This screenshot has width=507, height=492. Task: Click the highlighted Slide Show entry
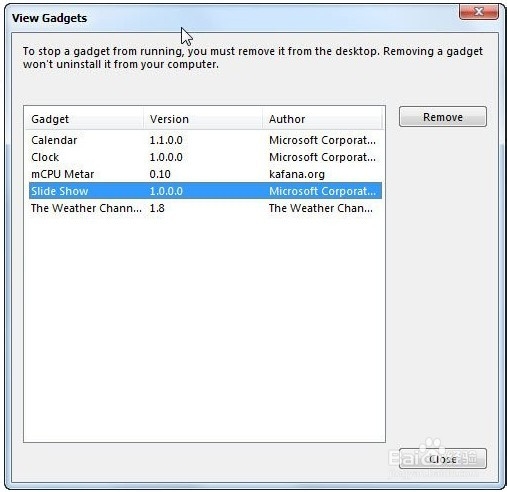tap(205, 191)
